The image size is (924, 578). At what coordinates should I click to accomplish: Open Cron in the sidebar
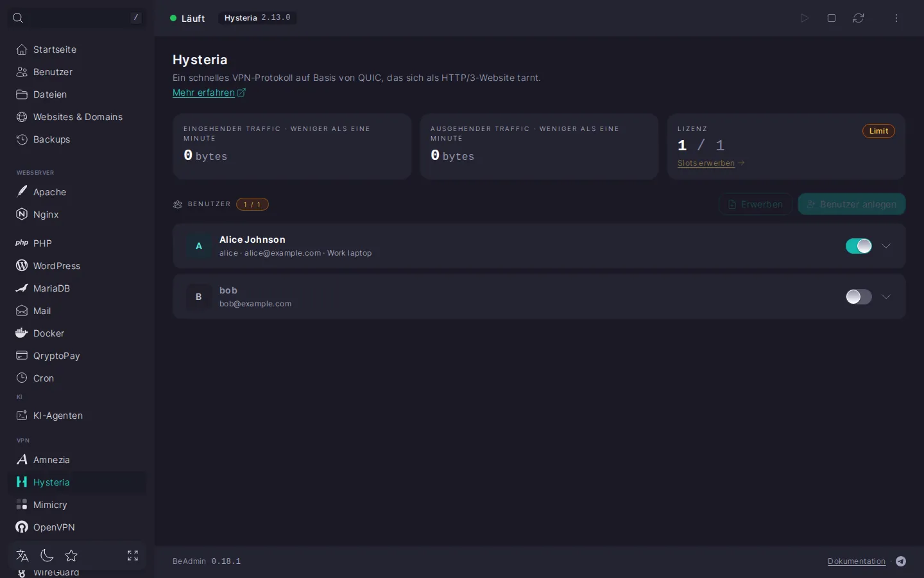[77, 378]
